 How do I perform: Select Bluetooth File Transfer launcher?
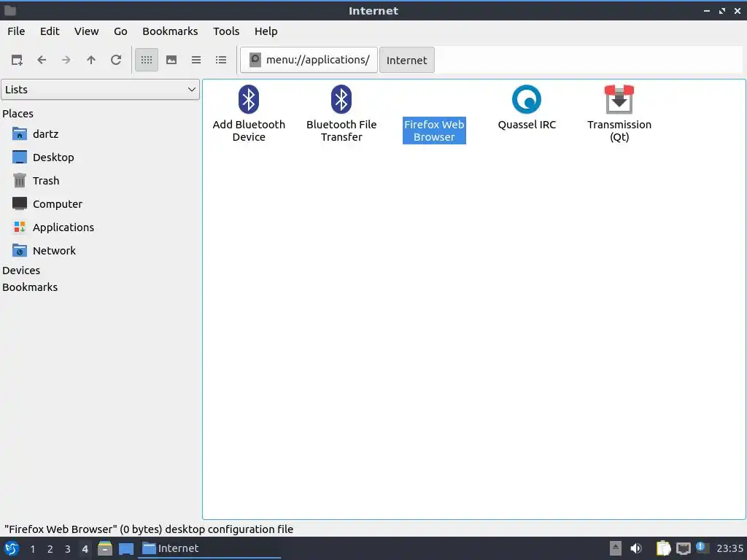(x=341, y=114)
